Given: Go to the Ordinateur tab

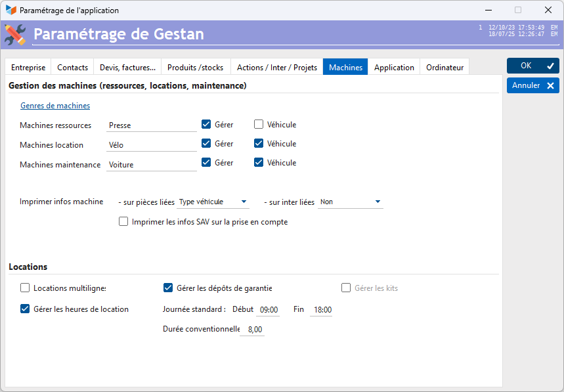Looking at the screenshot, I should click(x=445, y=68).
